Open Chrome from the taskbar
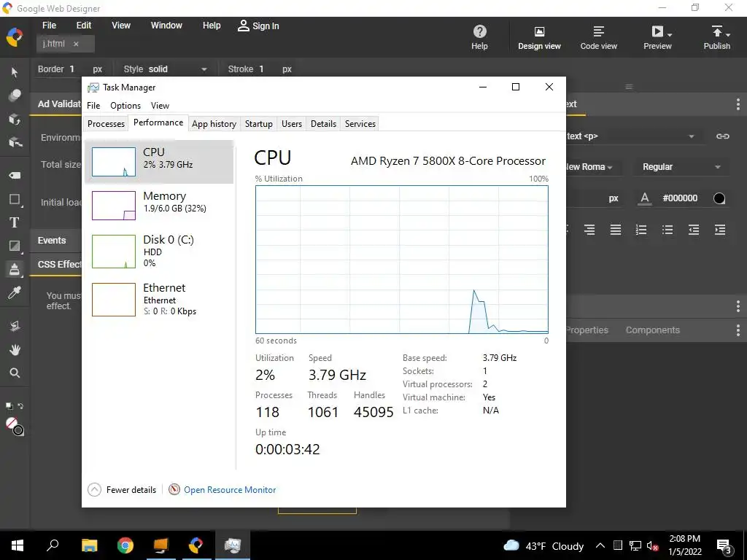747x560 pixels. [x=125, y=545]
